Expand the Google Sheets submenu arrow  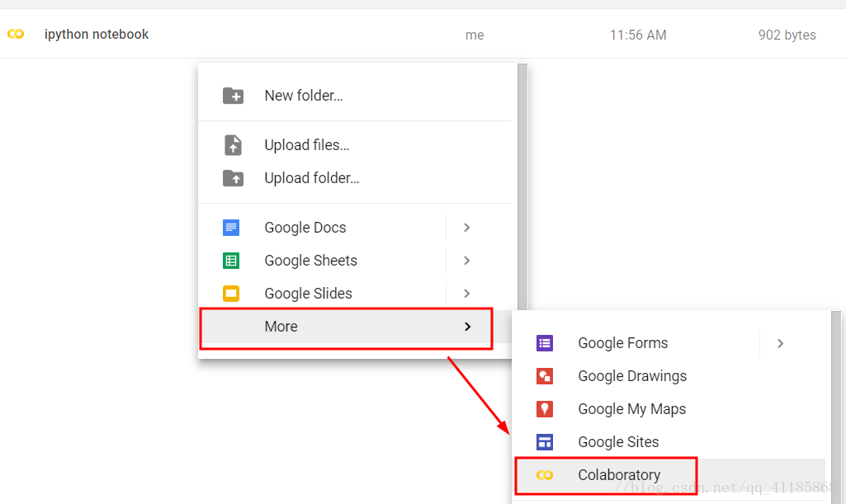(x=466, y=261)
